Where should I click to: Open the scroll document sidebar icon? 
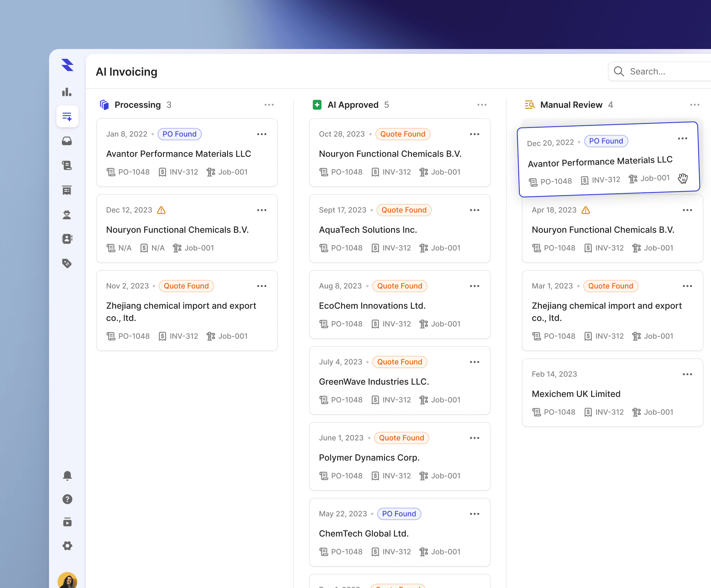tap(67, 165)
